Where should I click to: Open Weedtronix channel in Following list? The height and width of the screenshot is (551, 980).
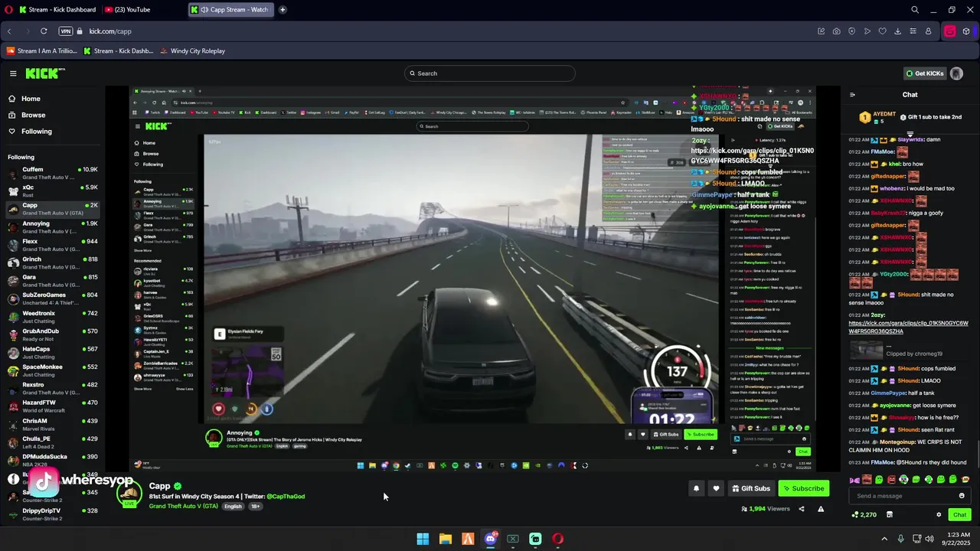click(52, 317)
